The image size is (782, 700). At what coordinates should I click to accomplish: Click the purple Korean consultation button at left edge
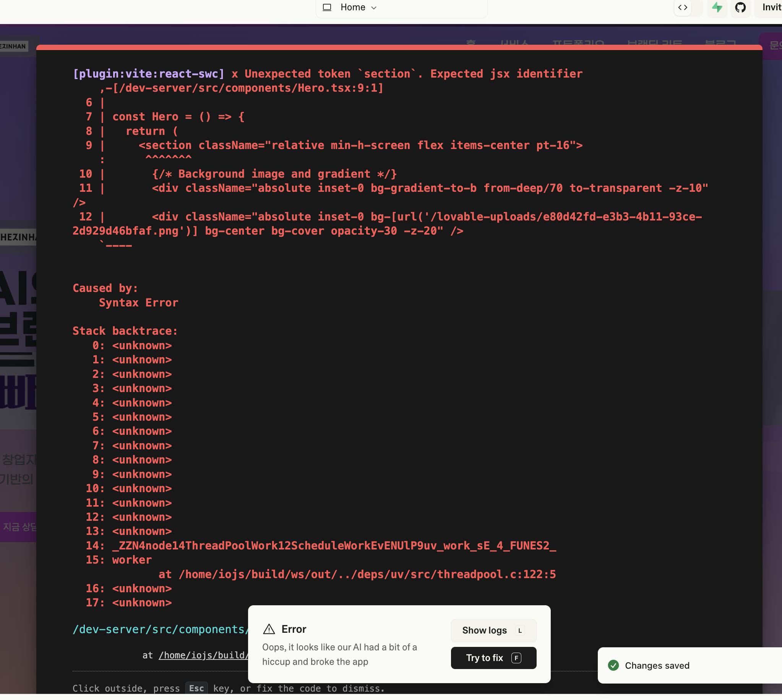(x=18, y=527)
